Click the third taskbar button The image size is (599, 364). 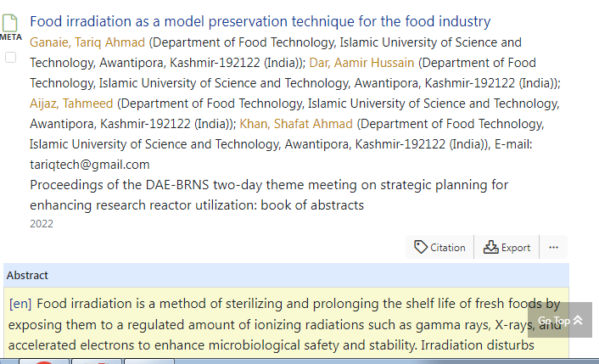[149, 361]
